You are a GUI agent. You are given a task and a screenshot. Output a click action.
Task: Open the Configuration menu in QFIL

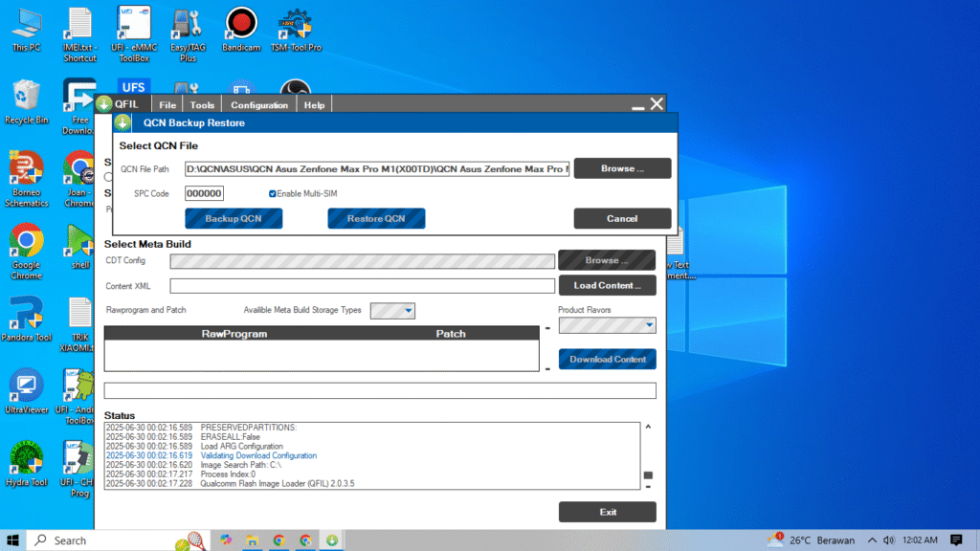point(259,105)
